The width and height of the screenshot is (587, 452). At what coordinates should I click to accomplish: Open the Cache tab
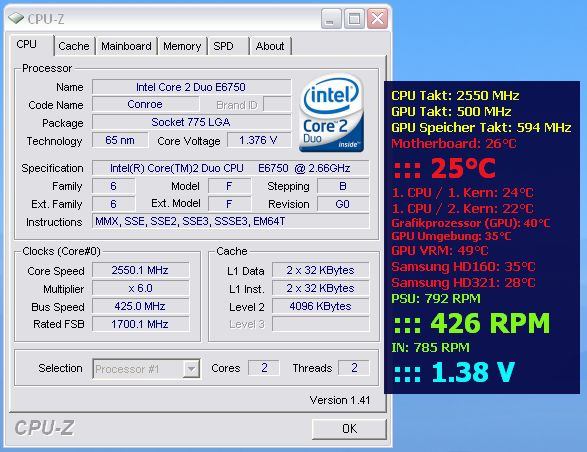[x=74, y=46]
